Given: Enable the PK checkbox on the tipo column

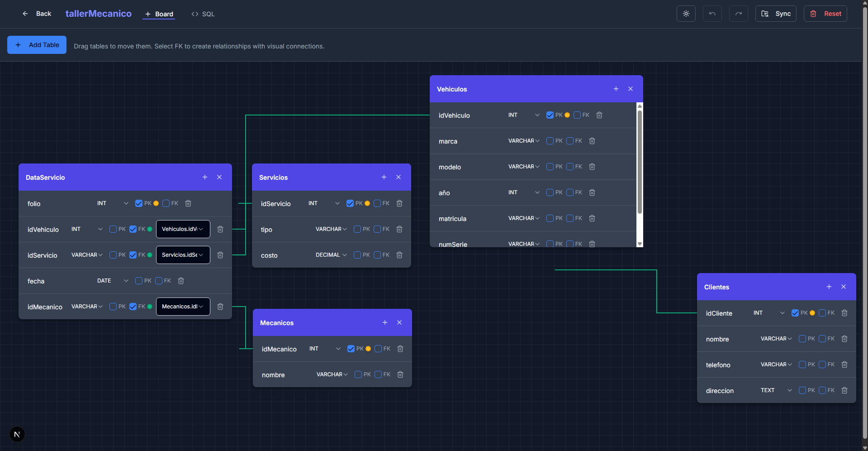Looking at the screenshot, I should coord(357,229).
